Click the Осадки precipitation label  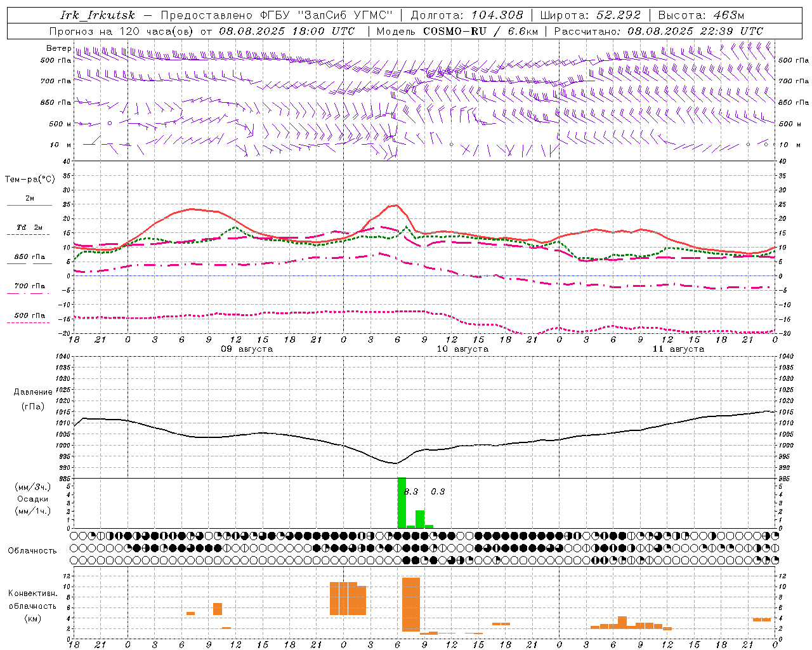click(x=33, y=499)
